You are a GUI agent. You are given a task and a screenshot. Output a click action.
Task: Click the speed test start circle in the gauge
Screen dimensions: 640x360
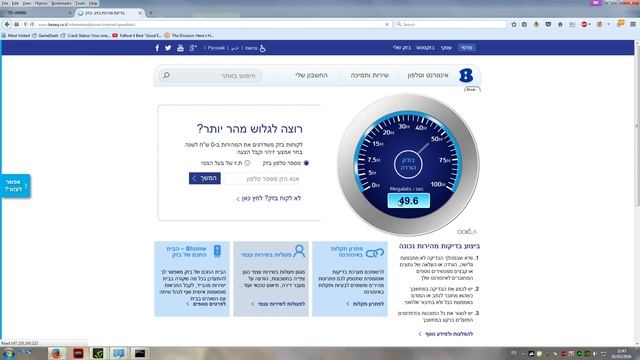[408, 164]
